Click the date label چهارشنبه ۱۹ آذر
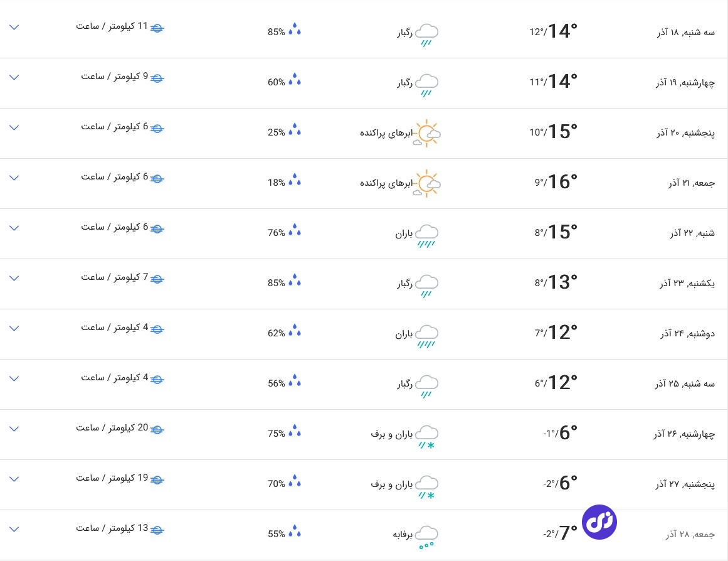Viewport: 728px width, 561px height. pyautogui.click(x=685, y=82)
